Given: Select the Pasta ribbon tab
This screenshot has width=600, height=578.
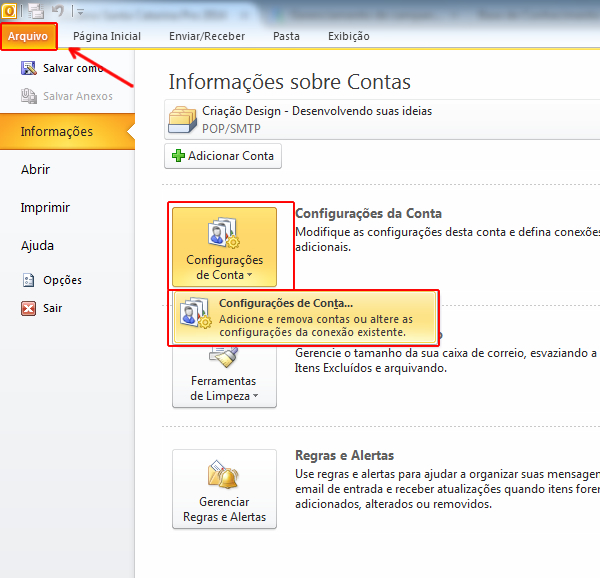Looking at the screenshot, I should 286,36.
